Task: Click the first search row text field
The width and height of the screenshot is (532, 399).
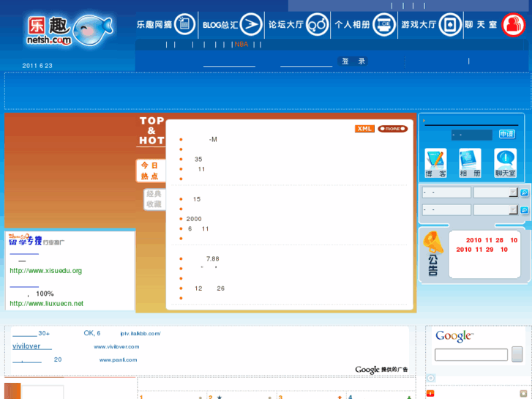Action: tap(446, 193)
